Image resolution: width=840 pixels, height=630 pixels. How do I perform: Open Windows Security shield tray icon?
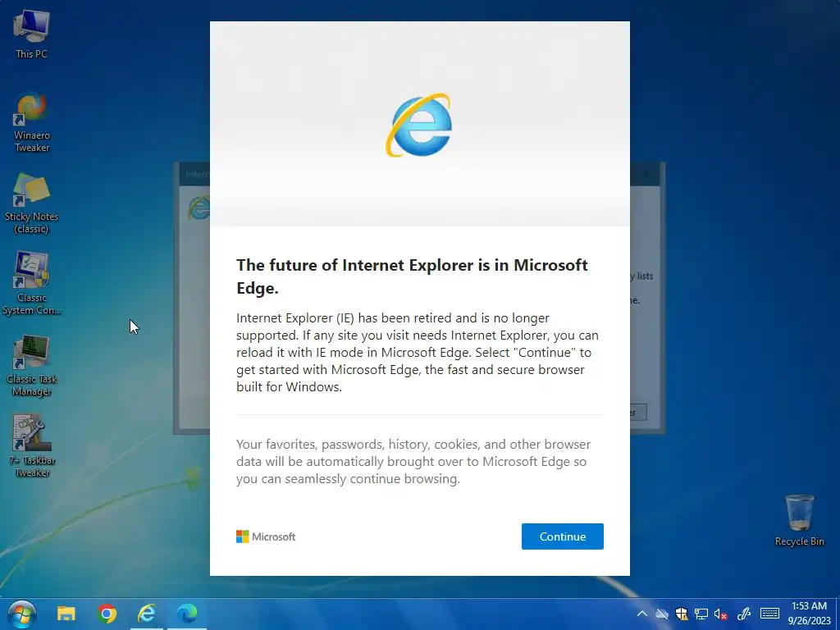(682, 614)
